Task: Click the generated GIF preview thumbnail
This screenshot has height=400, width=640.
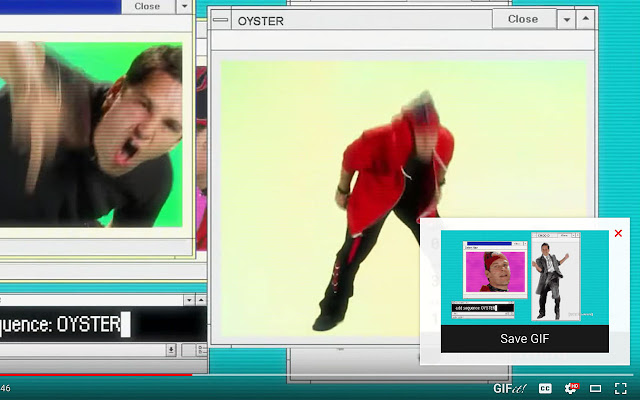Action: (524, 278)
